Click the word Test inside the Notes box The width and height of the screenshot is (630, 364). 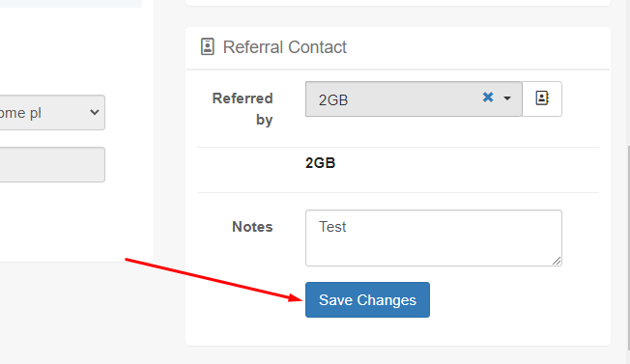tap(332, 227)
